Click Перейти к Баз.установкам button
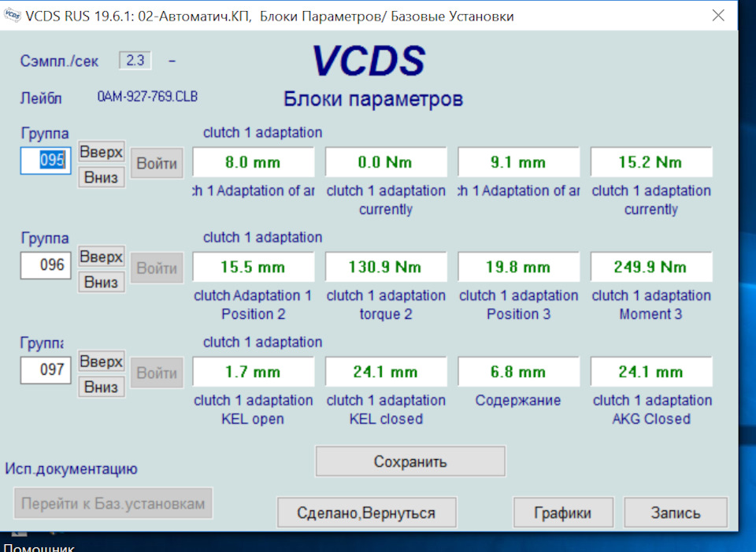756x552 pixels. 113,503
